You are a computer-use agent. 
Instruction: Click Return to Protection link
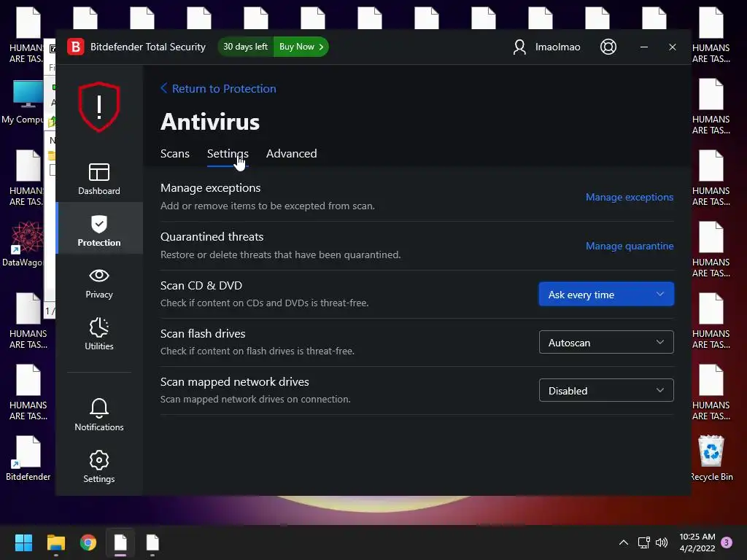coord(218,88)
